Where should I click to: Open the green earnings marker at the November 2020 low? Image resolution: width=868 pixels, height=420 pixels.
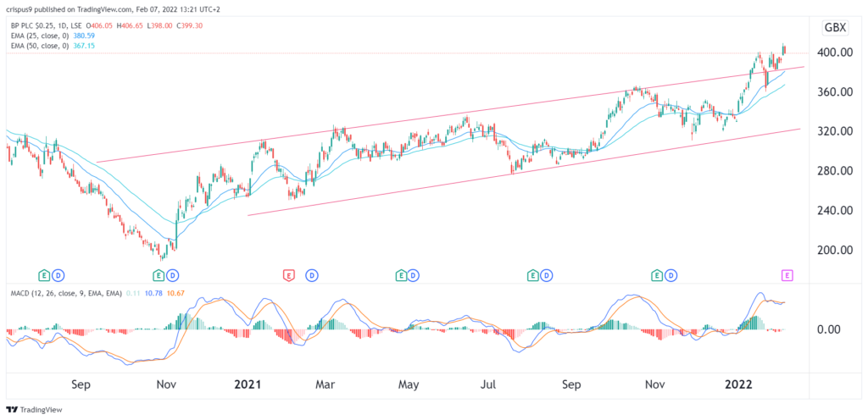(x=158, y=274)
